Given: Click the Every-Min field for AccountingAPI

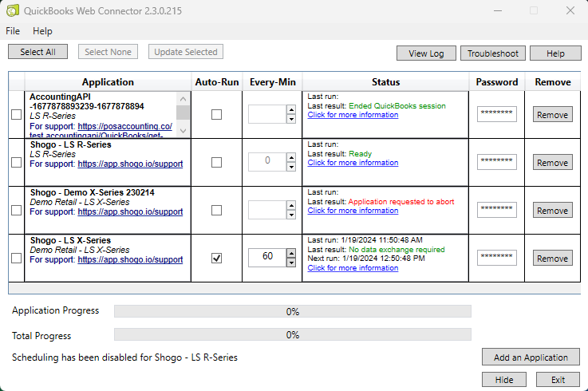Looking at the screenshot, I should pyautogui.click(x=267, y=114).
